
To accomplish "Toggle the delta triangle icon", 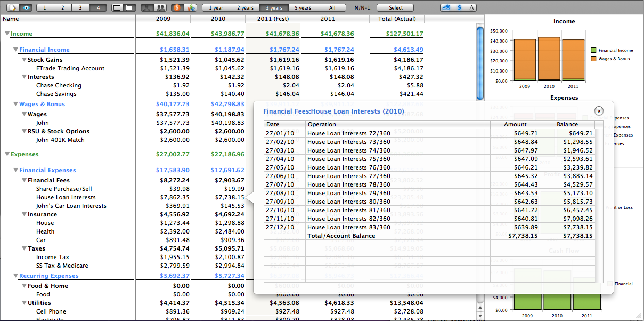I will [471, 8].
